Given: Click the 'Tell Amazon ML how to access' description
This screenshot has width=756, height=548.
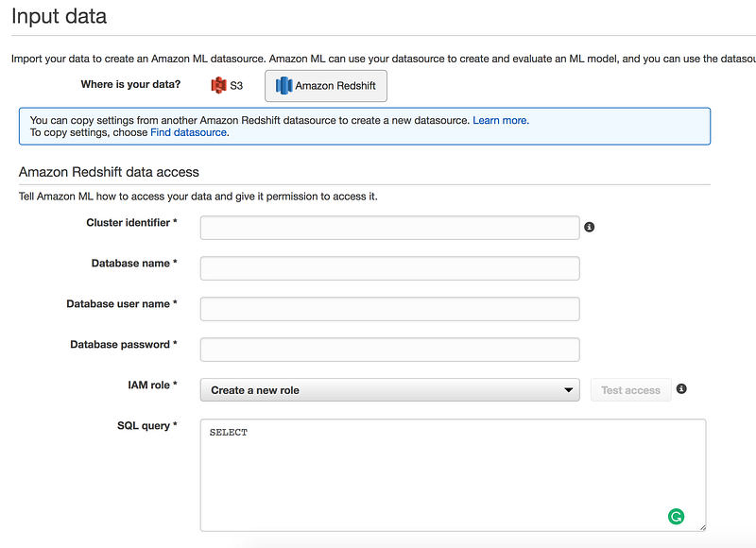Looking at the screenshot, I should click(198, 197).
